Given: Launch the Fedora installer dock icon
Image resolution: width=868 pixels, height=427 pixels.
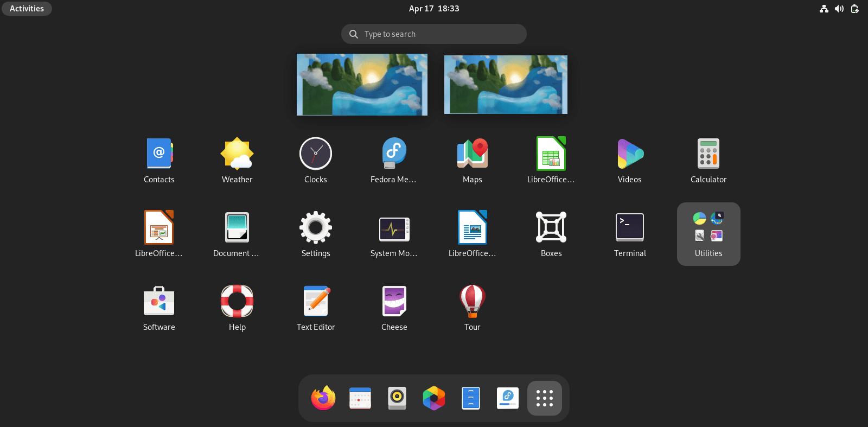Looking at the screenshot, I should pos(508,398).
